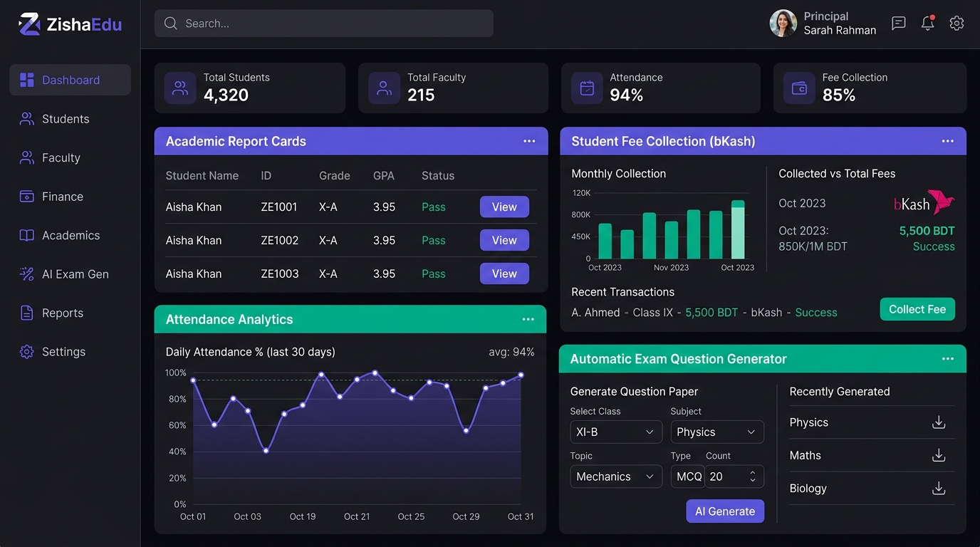Click the search input field
980x547 pixels.
pyautogui.click(x=324, y=24)
